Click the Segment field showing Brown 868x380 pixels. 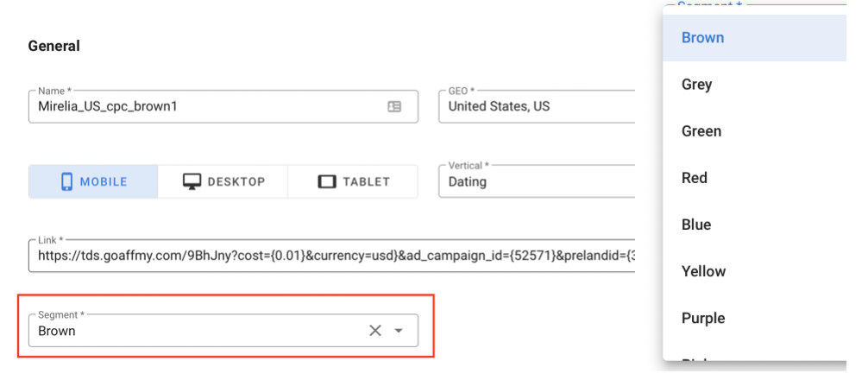pos(223,331)
